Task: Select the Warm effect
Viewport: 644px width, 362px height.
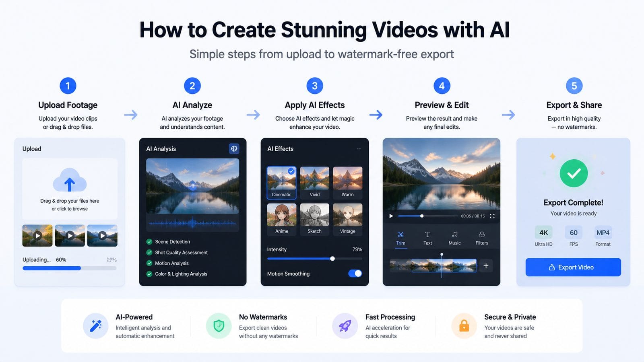Action: (x=348, y=183)
